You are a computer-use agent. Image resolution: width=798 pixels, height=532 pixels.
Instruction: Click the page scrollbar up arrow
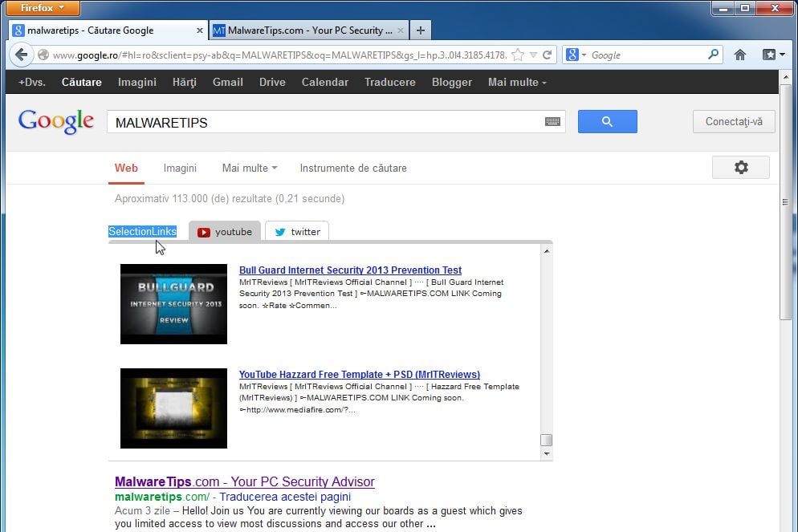coord(786,77)
